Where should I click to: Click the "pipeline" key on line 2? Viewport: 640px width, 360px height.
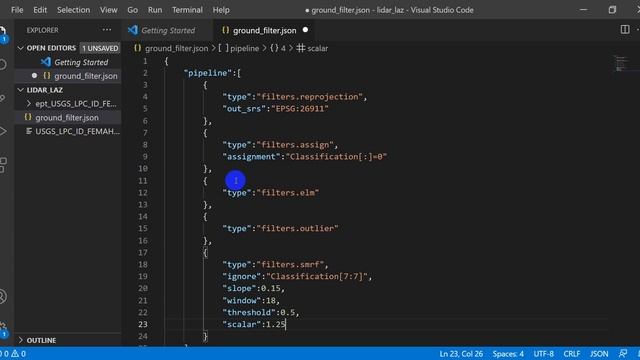pos(208,73)
